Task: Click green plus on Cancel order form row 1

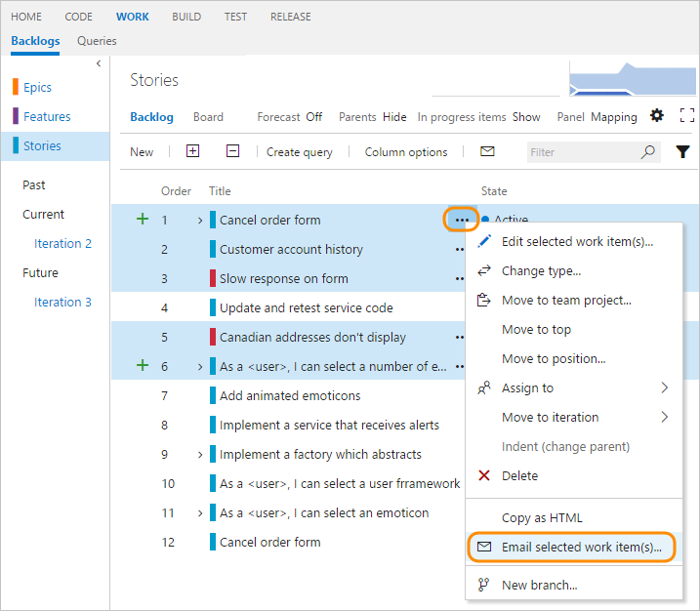Action: (143, 219)
